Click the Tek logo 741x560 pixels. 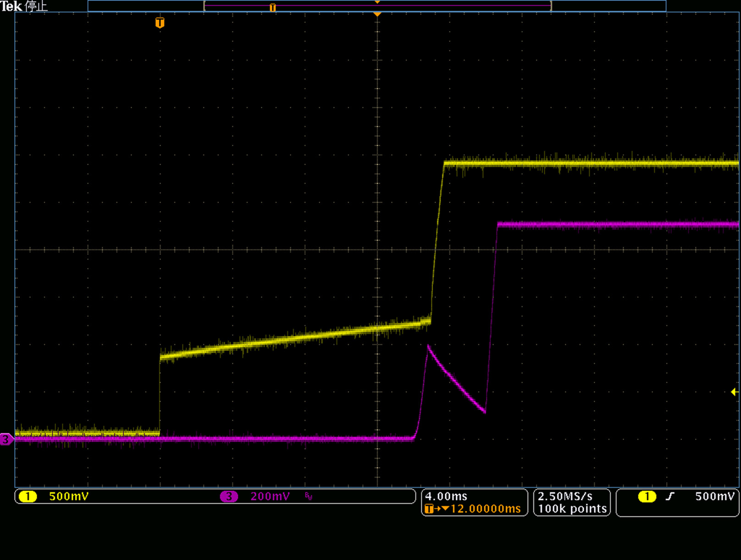tap(11, 6)
